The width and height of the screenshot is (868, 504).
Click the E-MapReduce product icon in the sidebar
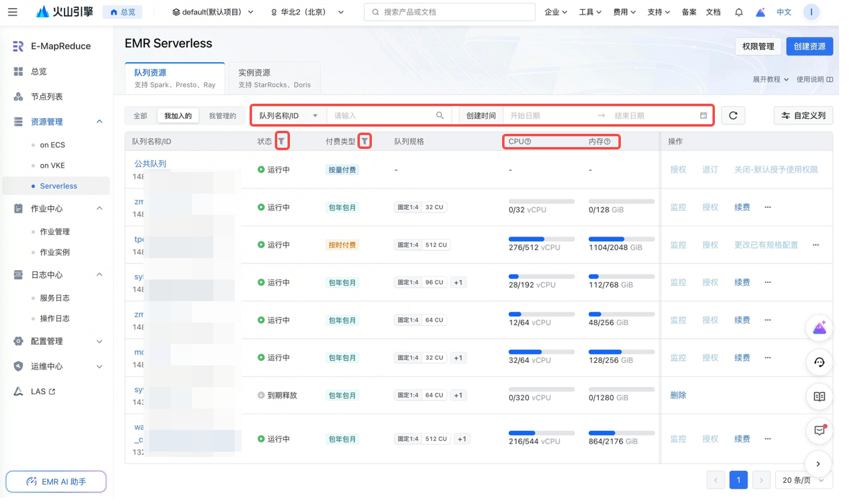18,46
